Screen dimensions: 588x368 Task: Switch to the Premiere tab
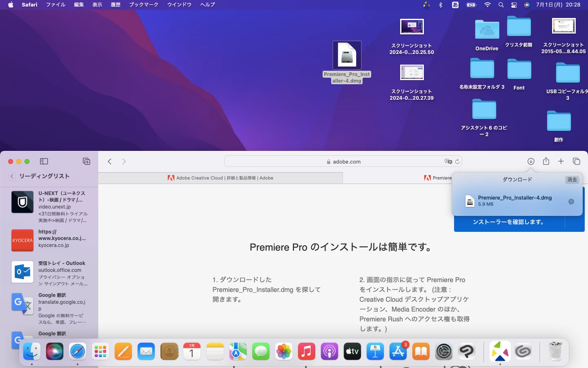(x=438, y=178)
